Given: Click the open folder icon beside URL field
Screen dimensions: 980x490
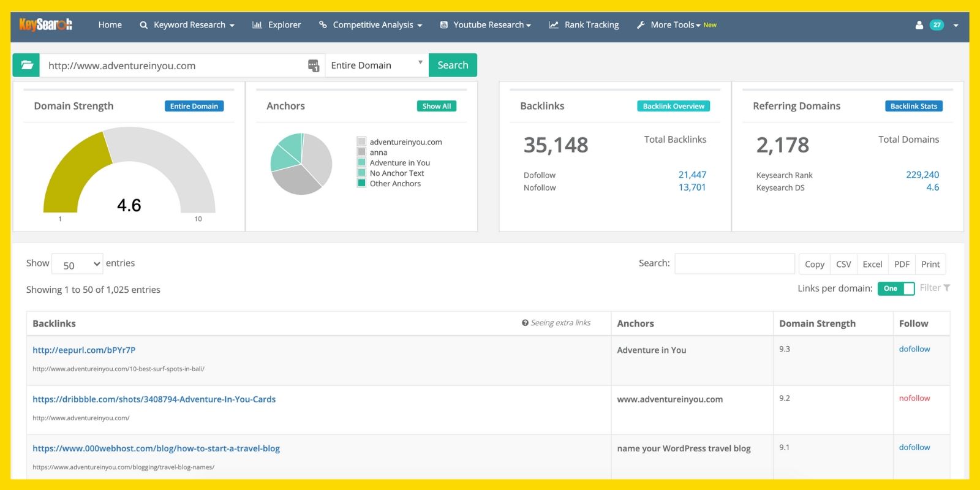Looking at the screenshot, I should 26,65.
